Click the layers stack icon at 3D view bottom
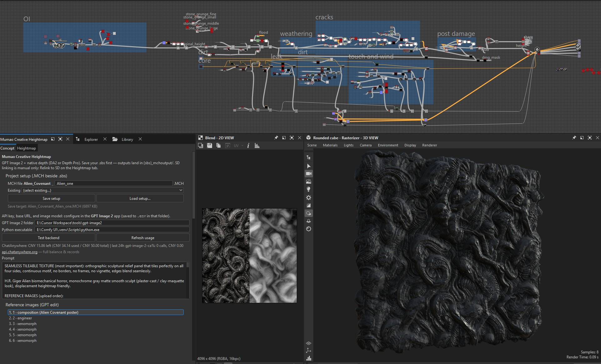Viewport: 601px width, 364px height. [x=309, y=343]
